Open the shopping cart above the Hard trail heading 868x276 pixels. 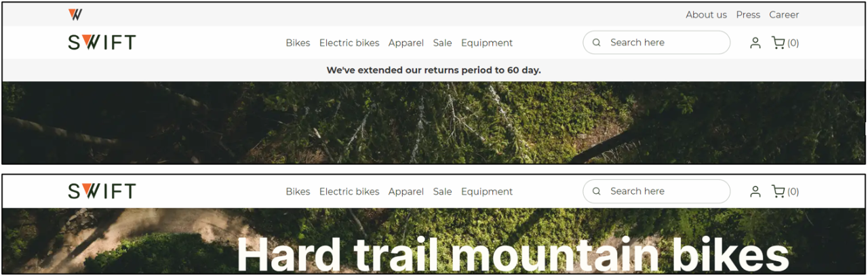tap(785, 191)
